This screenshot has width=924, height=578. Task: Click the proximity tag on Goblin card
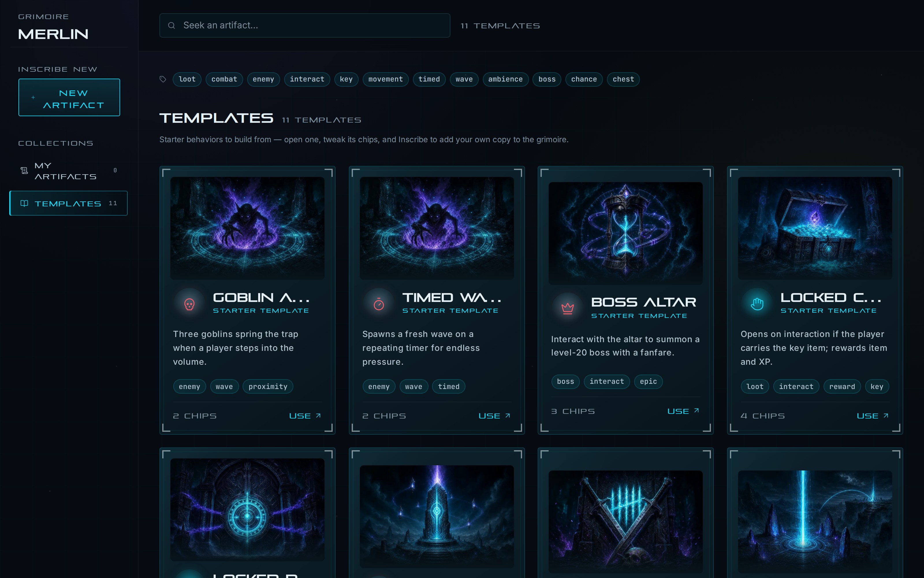268,386
